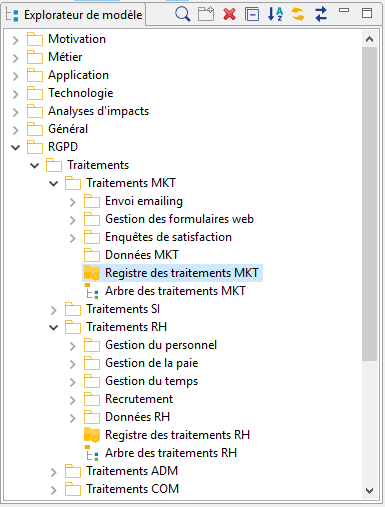
Task: Expand the Gestion du temps folder
Action: 73,382
